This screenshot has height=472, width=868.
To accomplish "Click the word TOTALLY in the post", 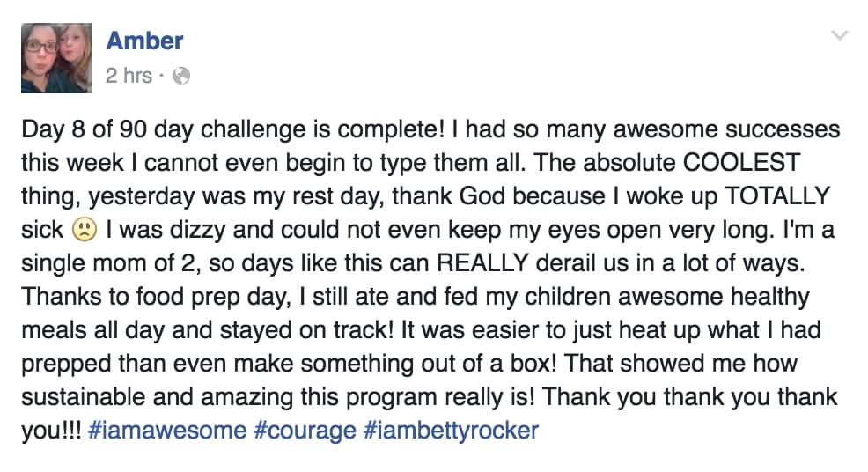I will 777,195.
